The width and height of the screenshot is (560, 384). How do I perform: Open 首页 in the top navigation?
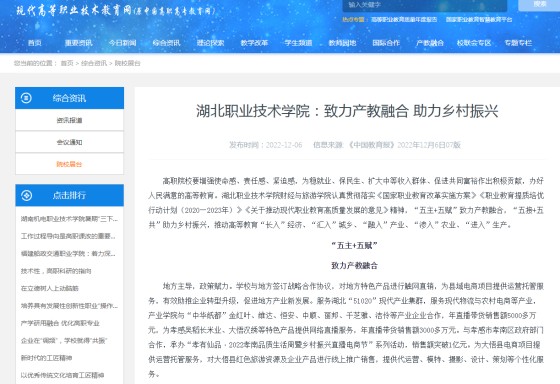pyautogui.click(x=35, y=43)
